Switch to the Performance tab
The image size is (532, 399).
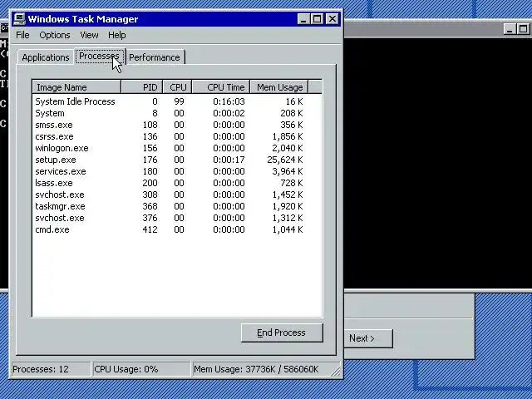pos(155,57)
